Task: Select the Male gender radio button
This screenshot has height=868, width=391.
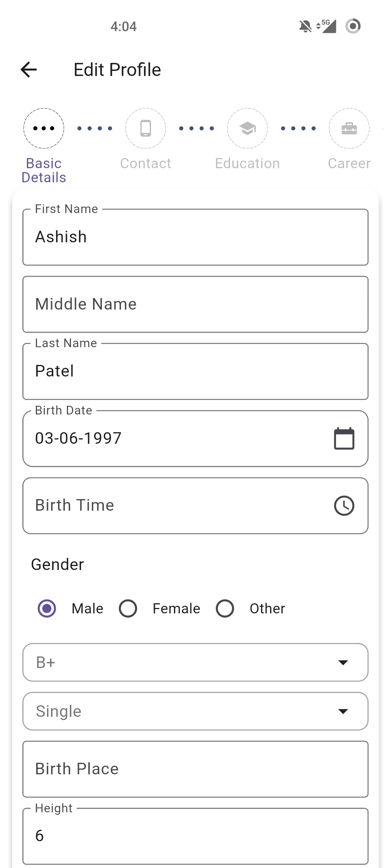Action: coord(47,608)
